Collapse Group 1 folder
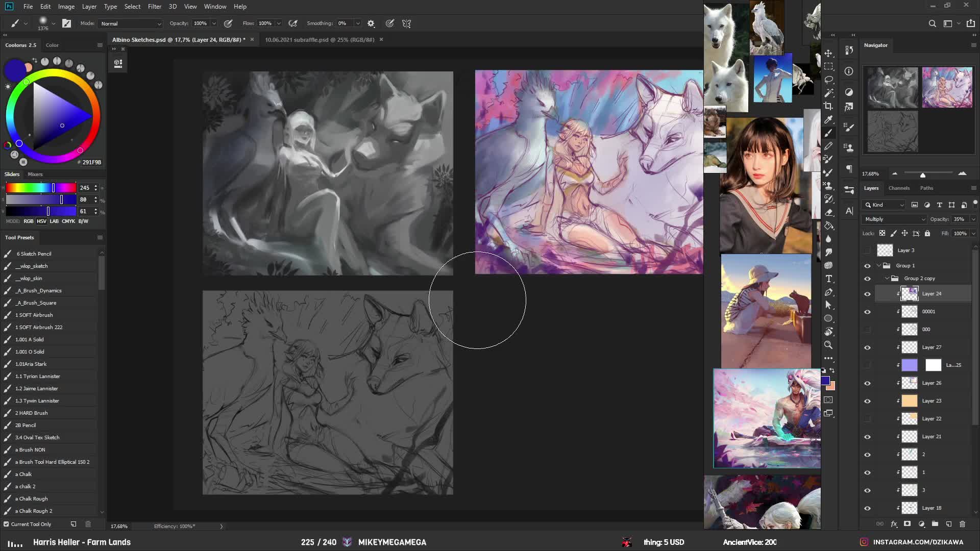Viewport: 980px width, 551px height. tap(879, 266)
